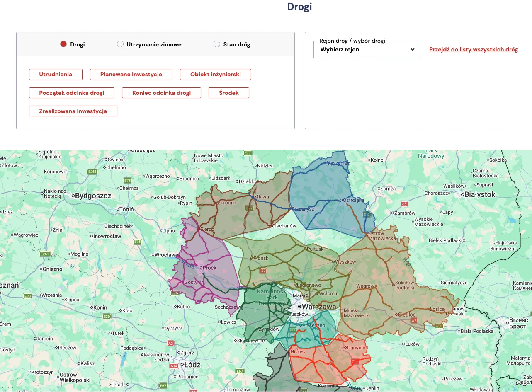The height and width of the screenshot is (392, 532).
Task: Choose the Stan dróg radio option
Action: [217, 44]
